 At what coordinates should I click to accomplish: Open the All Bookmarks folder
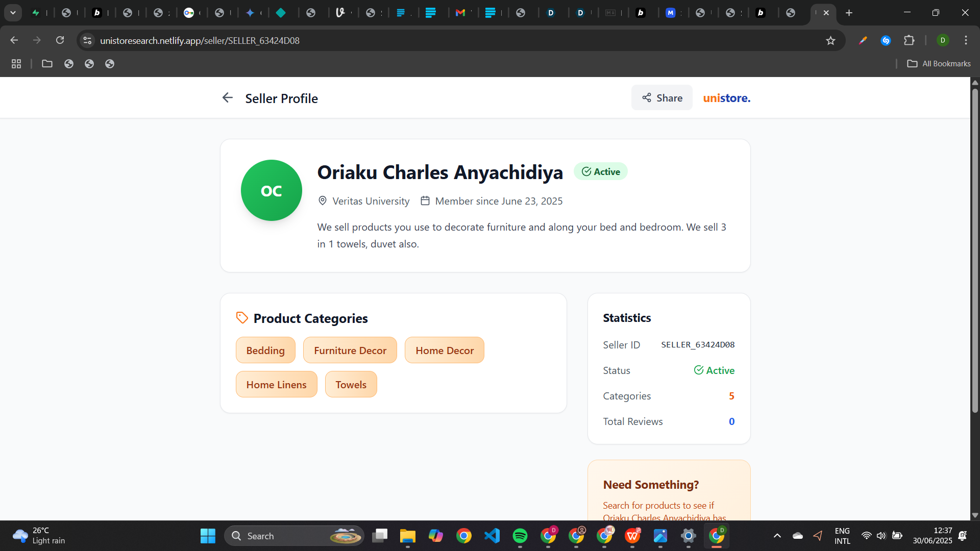(x=939, y=64)
